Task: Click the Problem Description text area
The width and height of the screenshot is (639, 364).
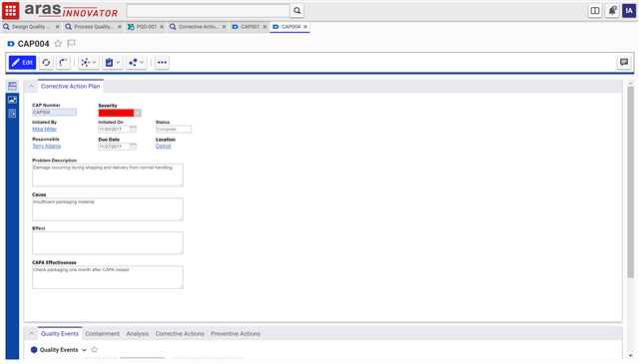Action: point(108,176)
